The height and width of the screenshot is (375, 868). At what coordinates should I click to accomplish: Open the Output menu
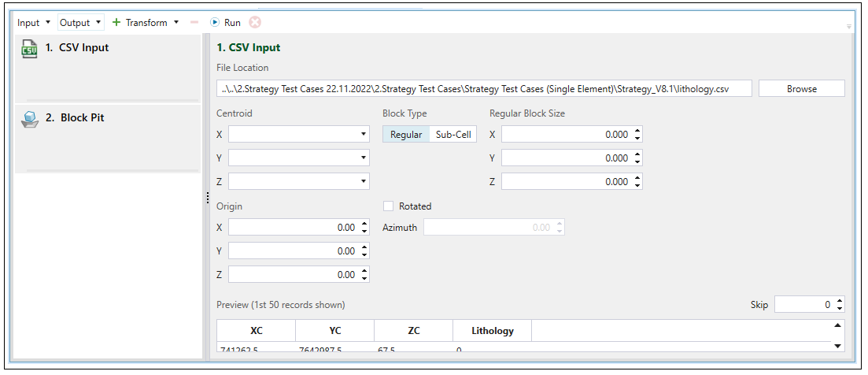coord(81,23)
